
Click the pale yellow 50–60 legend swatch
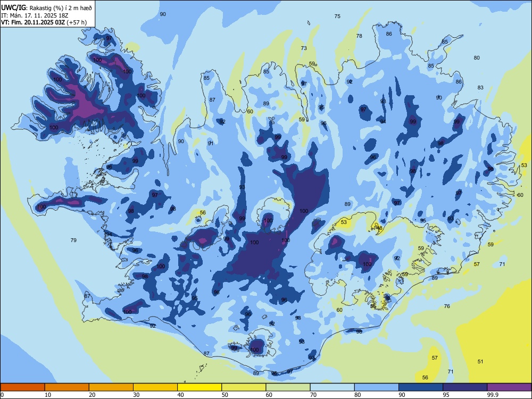(x=244, y=387)
